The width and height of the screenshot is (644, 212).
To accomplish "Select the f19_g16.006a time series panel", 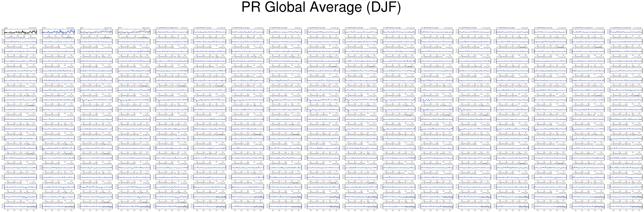I will click(x=399, y=32).
